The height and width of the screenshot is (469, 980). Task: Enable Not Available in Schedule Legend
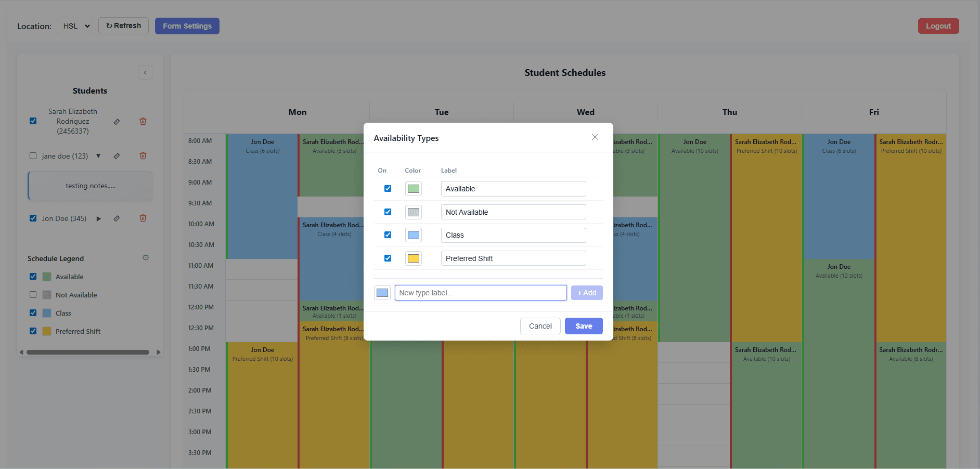point(33,295)
